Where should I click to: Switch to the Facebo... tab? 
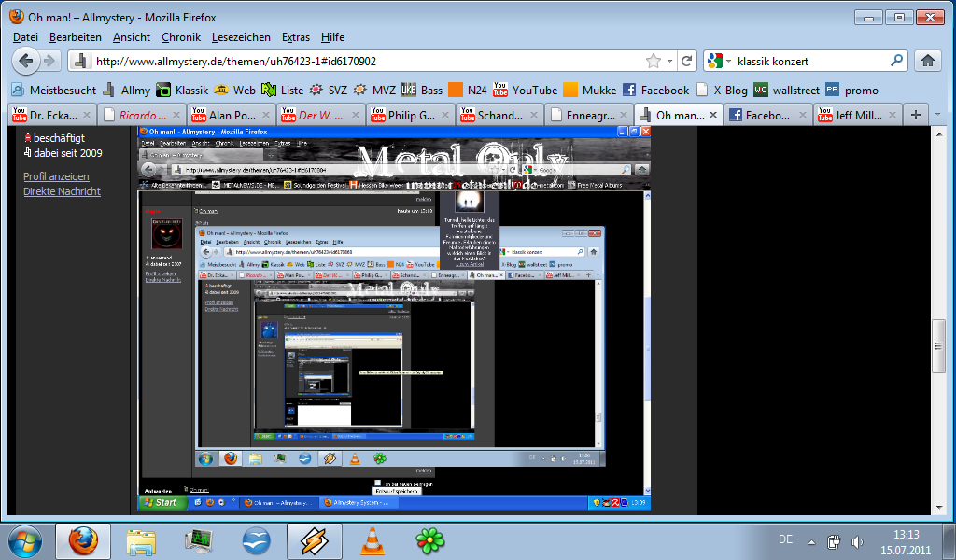click(768, 115)
